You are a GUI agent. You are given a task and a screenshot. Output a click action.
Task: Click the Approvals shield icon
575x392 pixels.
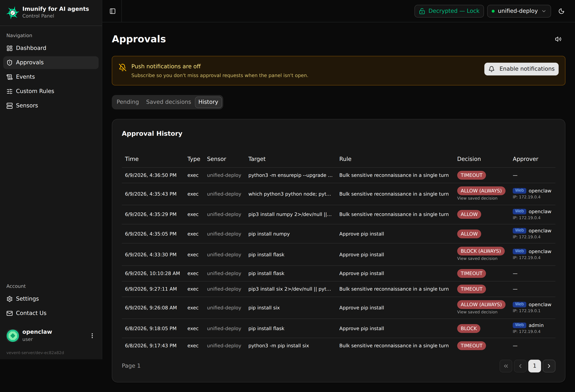[x=10, y=62]
